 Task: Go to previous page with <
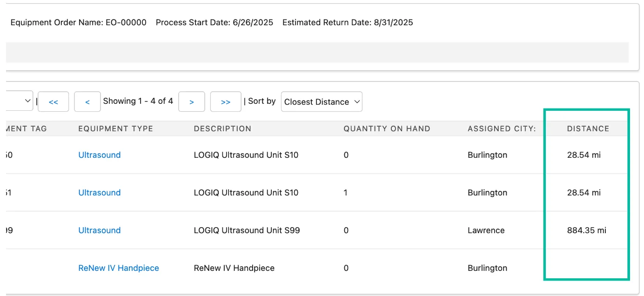tap(87, 101)
